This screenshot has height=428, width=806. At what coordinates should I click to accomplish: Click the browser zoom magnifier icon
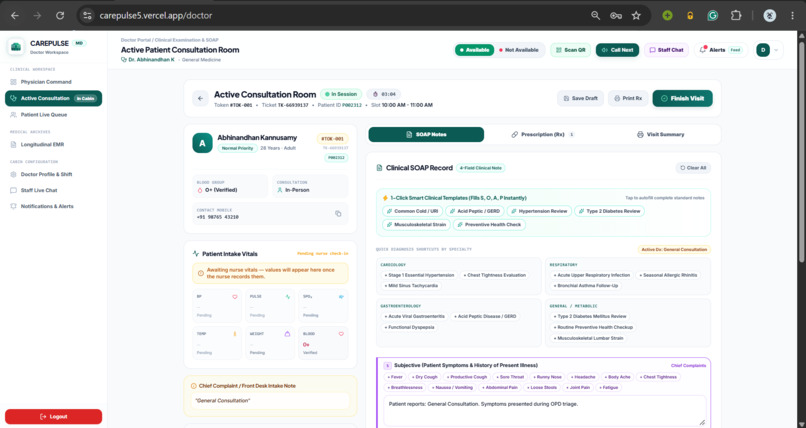[595, 15]
